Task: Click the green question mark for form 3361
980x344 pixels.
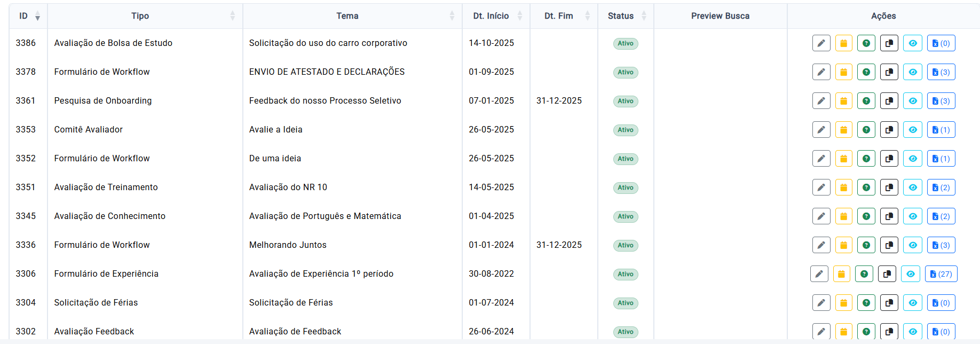Action: point(866,101)
